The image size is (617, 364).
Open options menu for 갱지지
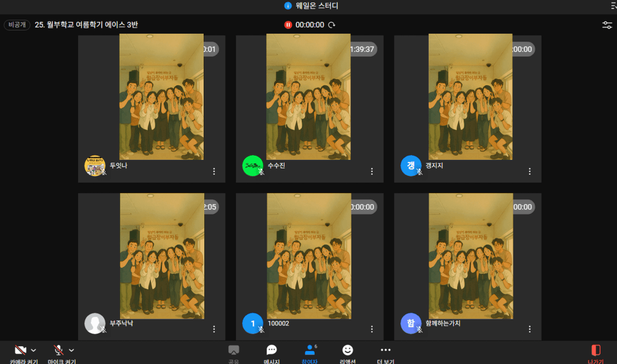point(530,172)
